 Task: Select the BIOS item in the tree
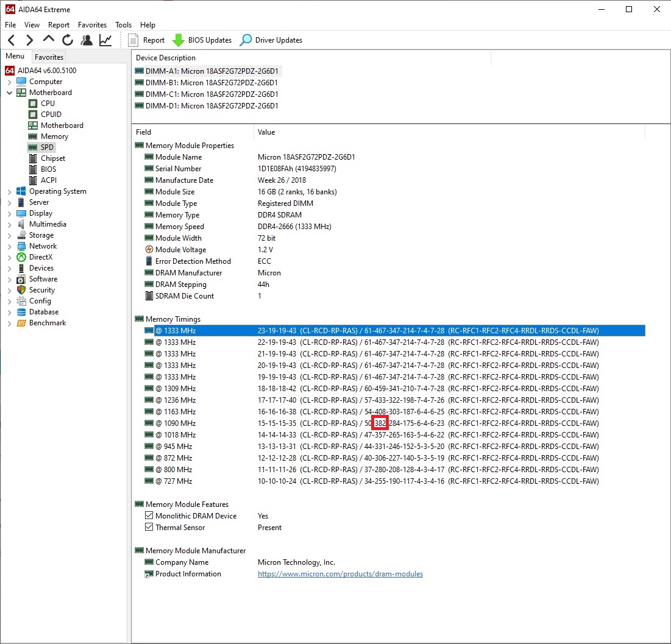pyautogui.click(x=43, y=169)
